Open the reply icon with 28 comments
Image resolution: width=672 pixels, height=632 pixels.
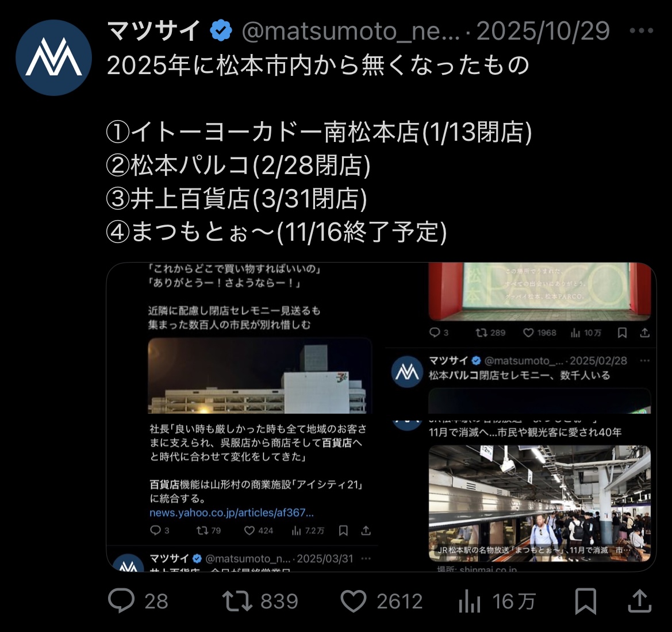pyautogui.click(x=122, y=601)
